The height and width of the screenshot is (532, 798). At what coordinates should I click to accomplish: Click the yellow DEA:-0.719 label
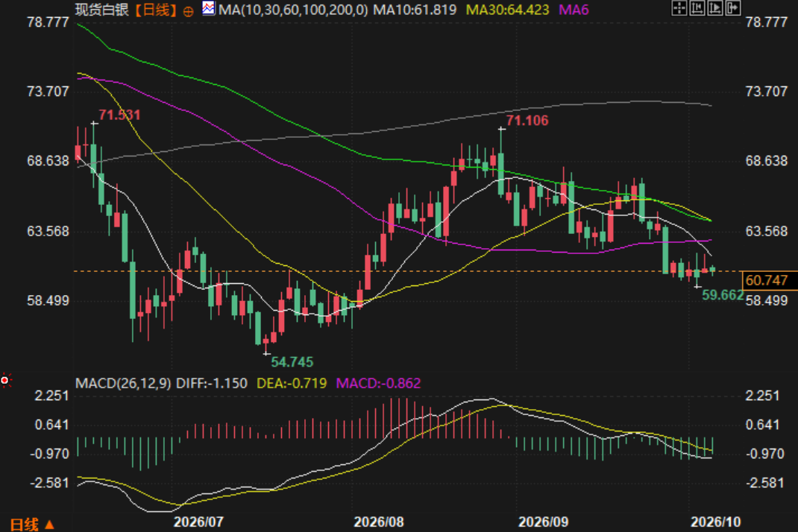point(292,383)
